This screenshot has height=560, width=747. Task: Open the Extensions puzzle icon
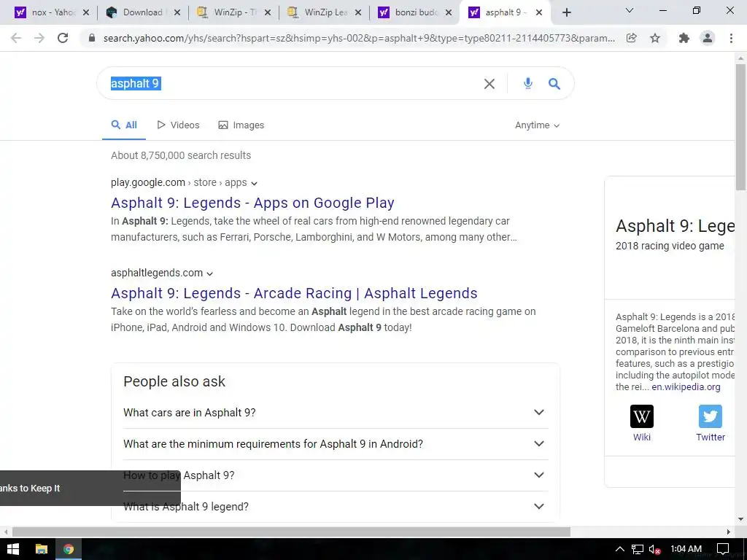point(684,38)
